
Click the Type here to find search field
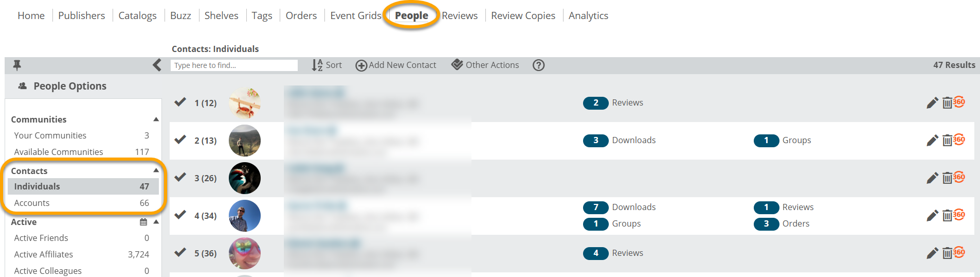point(234,65)
